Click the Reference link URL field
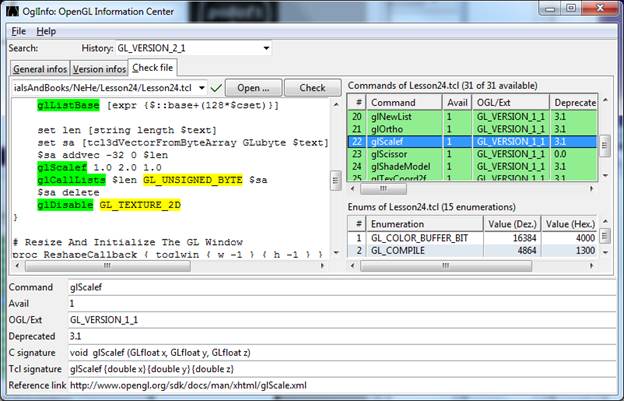The height and width of the screenshot is (401, 624). 340,385
